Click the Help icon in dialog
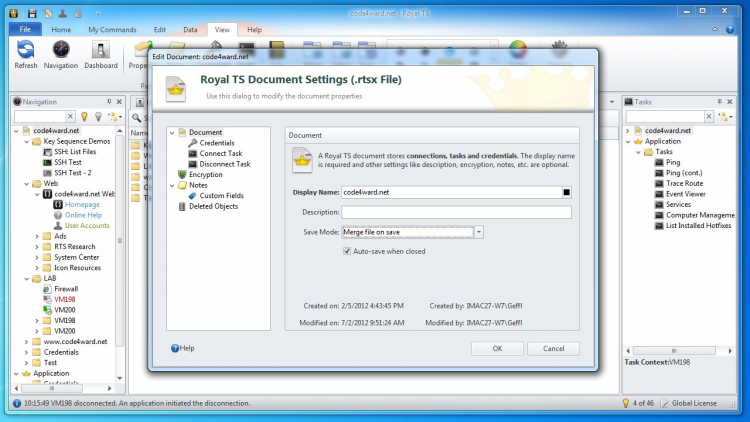Screen dimensions: 750x422 (x=175, y=348)
